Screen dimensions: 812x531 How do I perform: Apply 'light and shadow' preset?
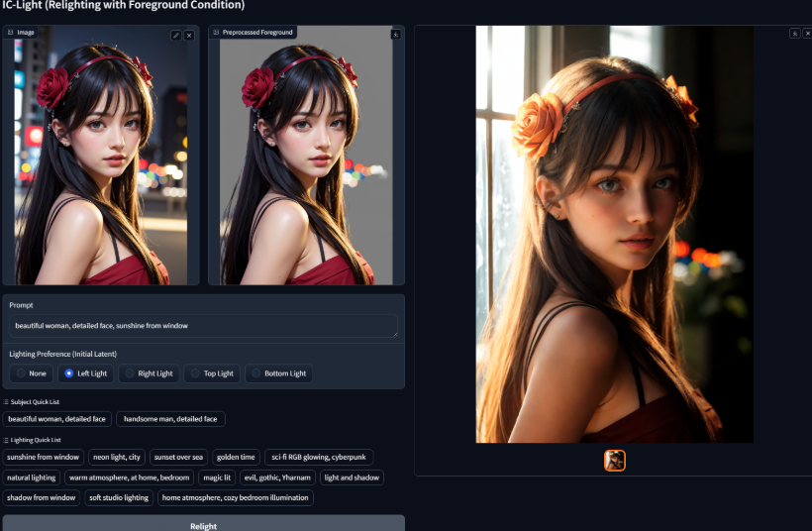(x=352, y=478)
